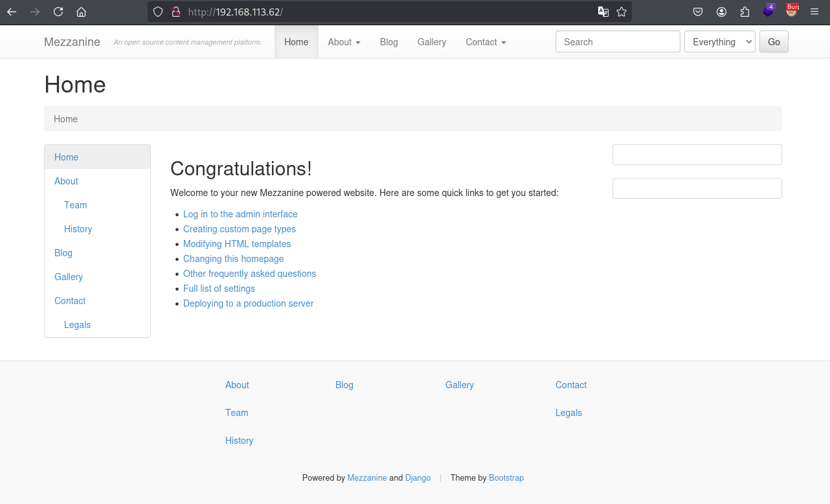Screen dimensions: 830x504
Task: Open the extensions puzzle icon
Action: 745,12
